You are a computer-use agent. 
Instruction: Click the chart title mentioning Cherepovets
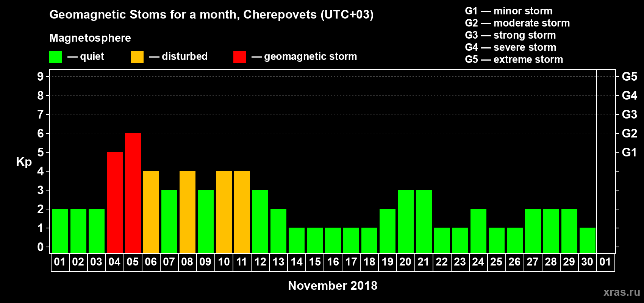tap(211, 15)
